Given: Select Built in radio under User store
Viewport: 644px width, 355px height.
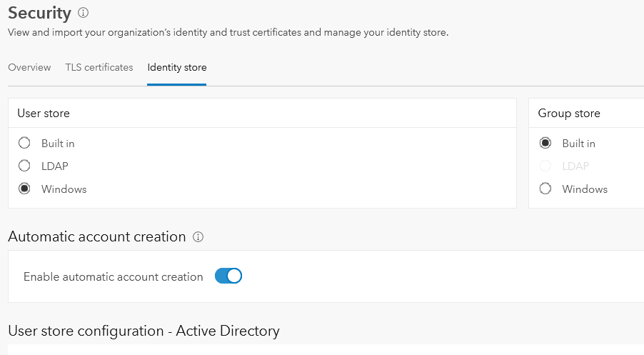Looking at the screenshot, I should pyautogui.click(x=24, y=143).
